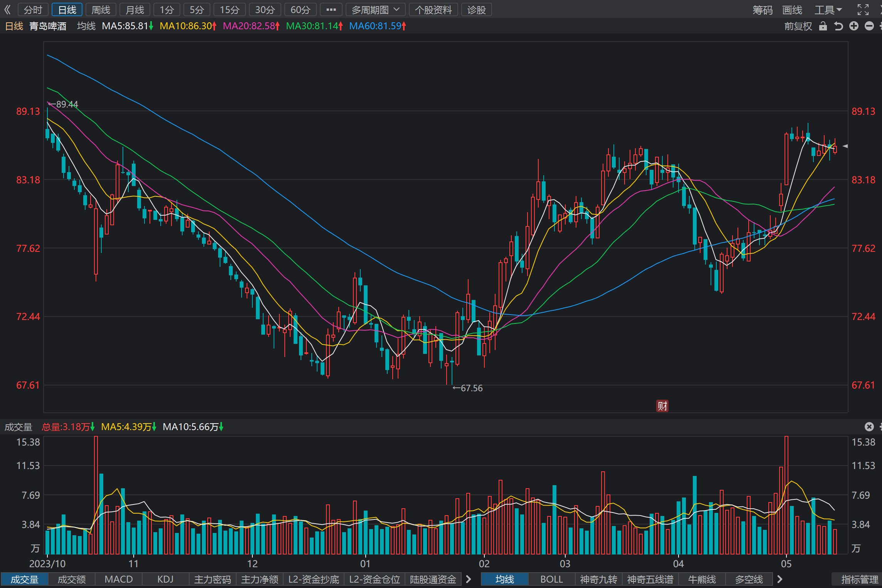The image size is (882, 588).
Task: Select the 日线 daily chart tab
Action: pyautogui.click(x=67, y=10)
